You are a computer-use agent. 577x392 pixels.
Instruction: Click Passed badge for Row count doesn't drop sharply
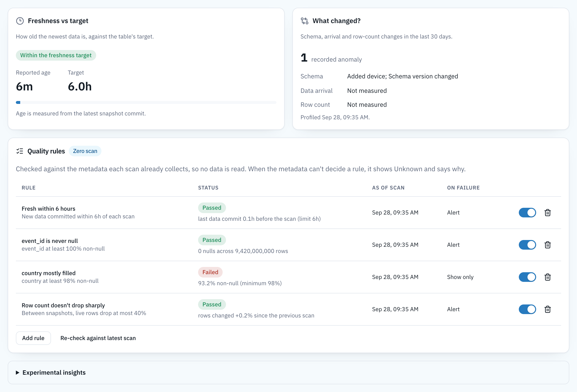click(x=212, y=304)
